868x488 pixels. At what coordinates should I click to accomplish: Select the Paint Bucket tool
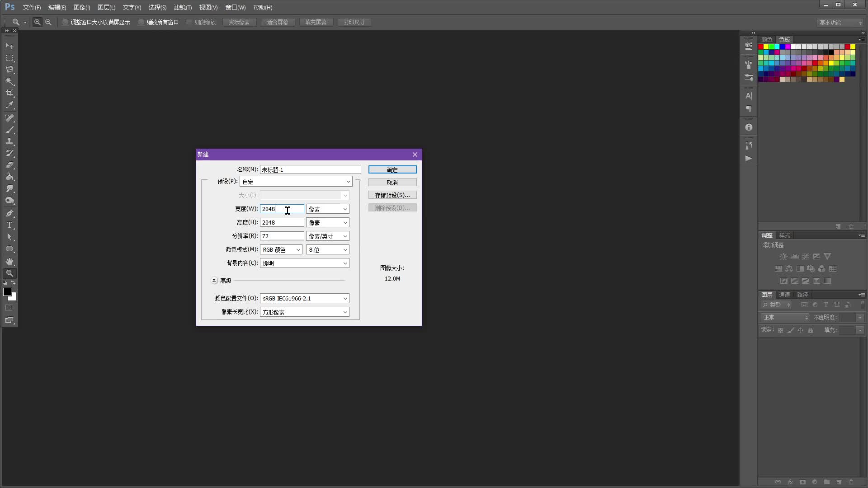tap(9, 177)
